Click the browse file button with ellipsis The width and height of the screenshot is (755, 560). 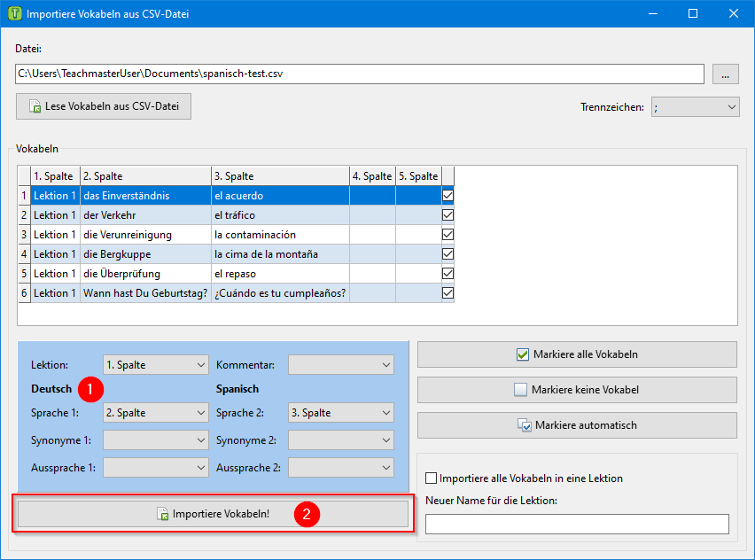point(725,74)
